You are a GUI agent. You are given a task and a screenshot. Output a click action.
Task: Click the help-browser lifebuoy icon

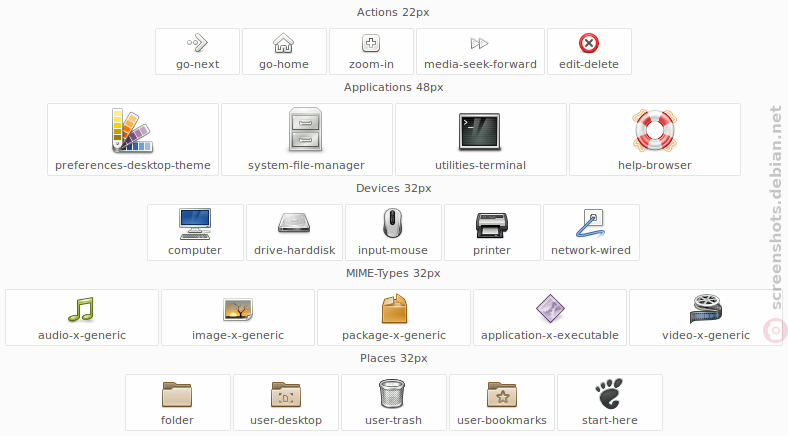pyautogui.click(x=655, y=131)
